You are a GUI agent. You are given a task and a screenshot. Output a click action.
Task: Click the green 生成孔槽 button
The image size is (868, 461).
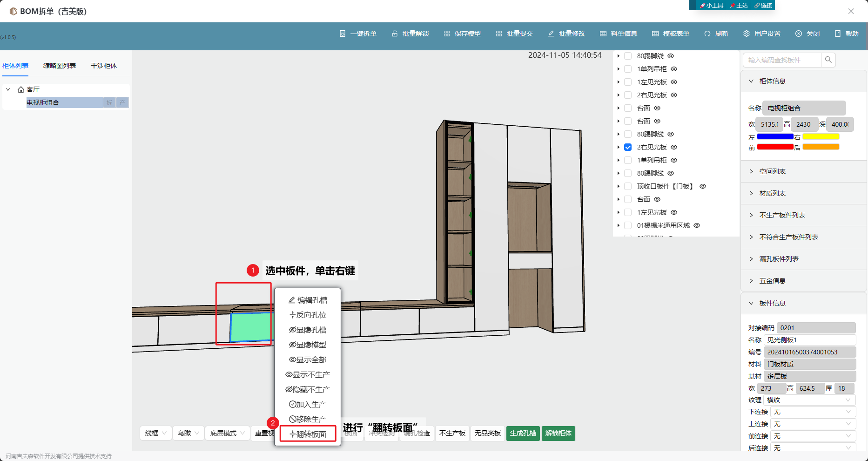click(523, 433)
